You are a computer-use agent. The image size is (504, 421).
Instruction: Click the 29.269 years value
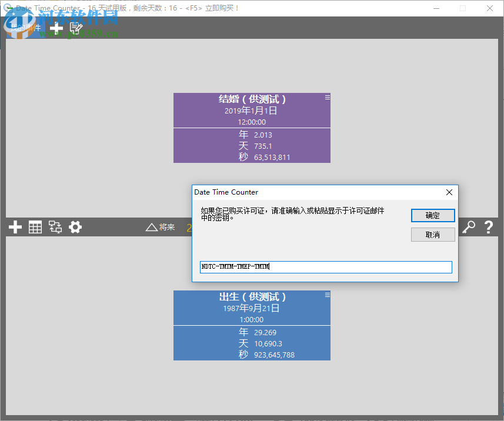(x=265, y=333)
